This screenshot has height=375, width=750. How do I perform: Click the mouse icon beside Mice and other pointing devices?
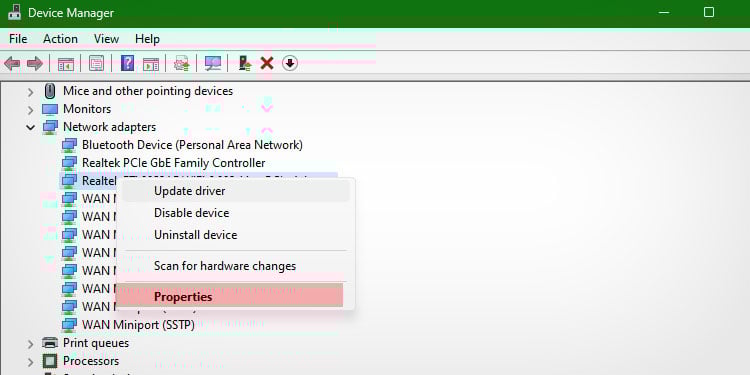[x=49, y=91]
